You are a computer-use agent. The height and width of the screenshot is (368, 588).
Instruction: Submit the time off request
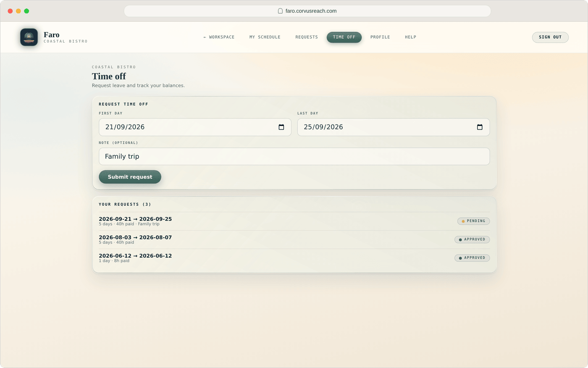[130, 177]
